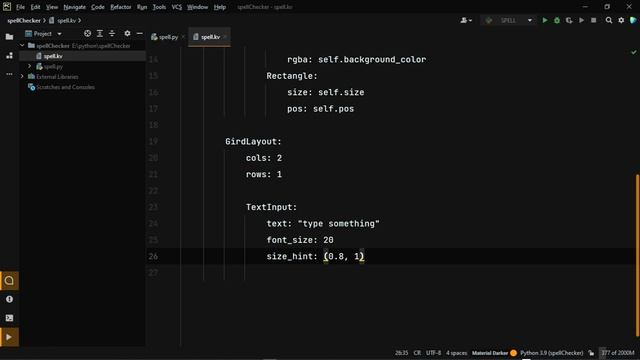Click the editor vertical scrollbar thumb
640x360 pixels.
(637, 255)
